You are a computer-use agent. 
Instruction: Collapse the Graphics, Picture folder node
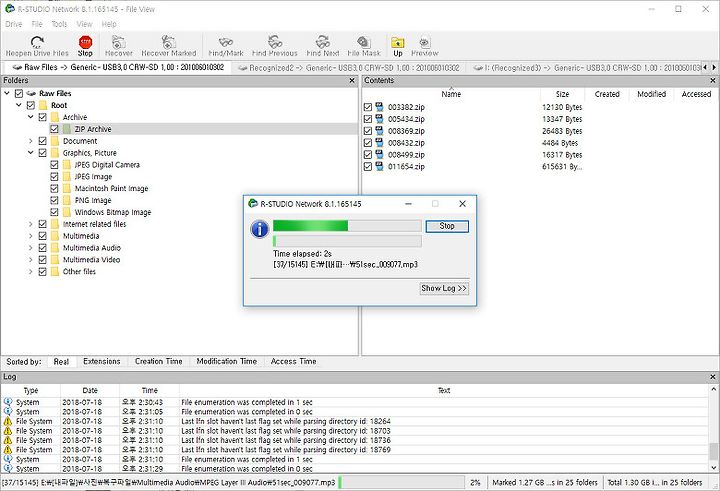(x=31, y=152)
